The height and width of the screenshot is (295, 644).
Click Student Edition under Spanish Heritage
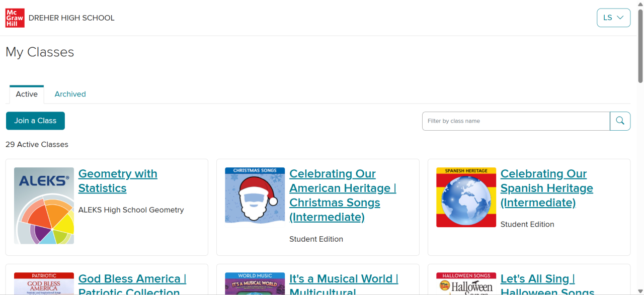(527, 225)
